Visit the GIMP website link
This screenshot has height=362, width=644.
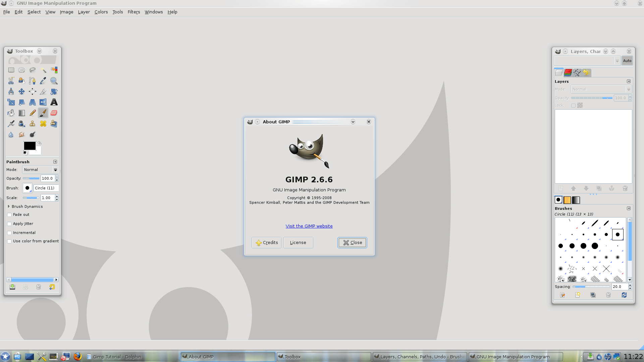pos(309,226)
